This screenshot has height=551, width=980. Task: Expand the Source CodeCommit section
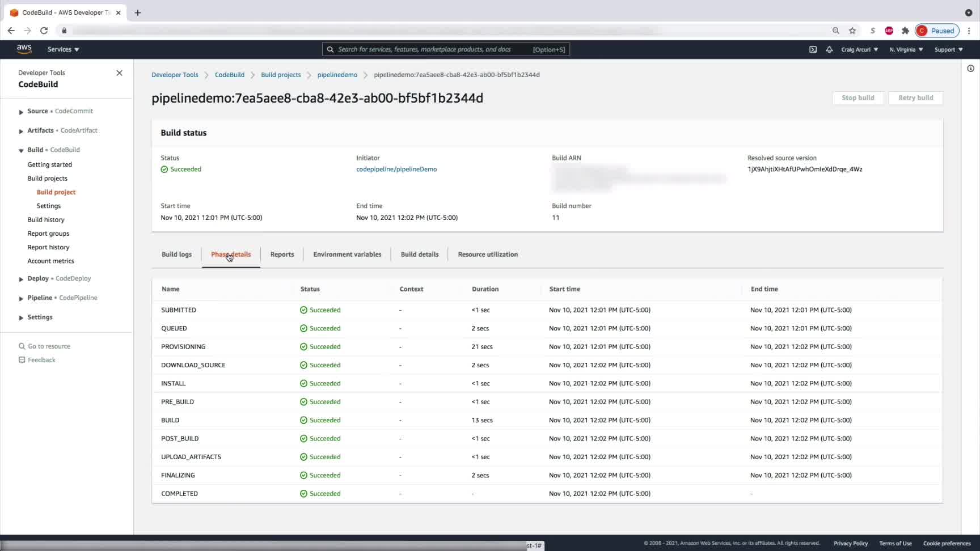pos(21,112)
